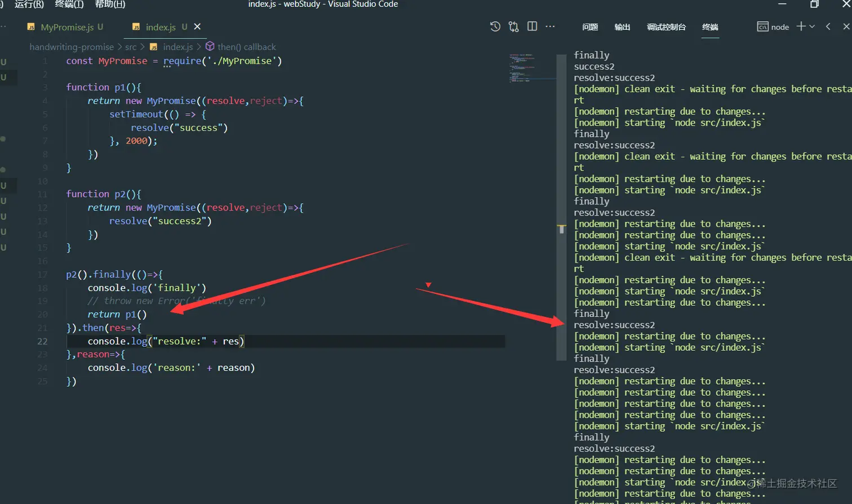The image size is (852, 504).
Task: Open the 运行(R) menu
Action: pos(29,5)
